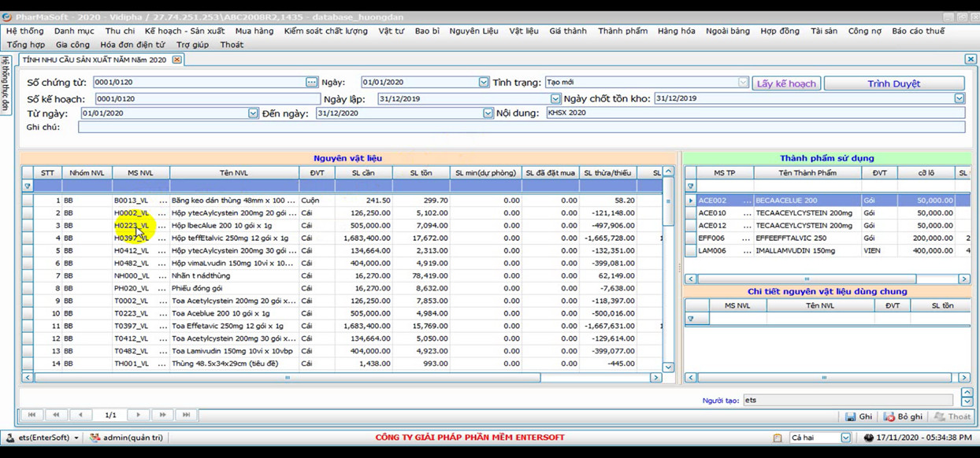The height and width of the screenshot is (458, 980).
Task: Click the Lấy kế hoạch button
Action: 786,83
